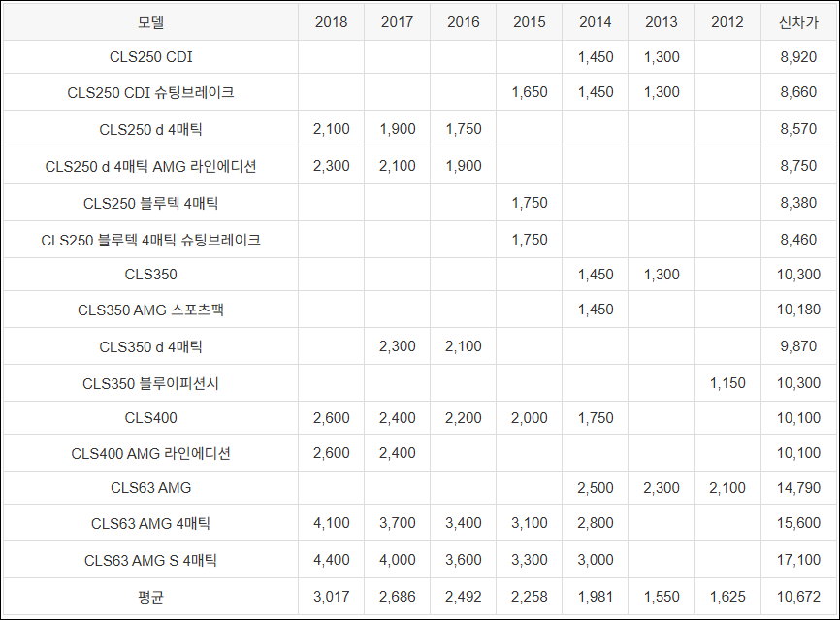Image resolution: width=840 pixels, height=620 pixels.
Task: Select CLS250 블루텍 4매틱 슈팅브레이크 label
Action: [150, 240]
